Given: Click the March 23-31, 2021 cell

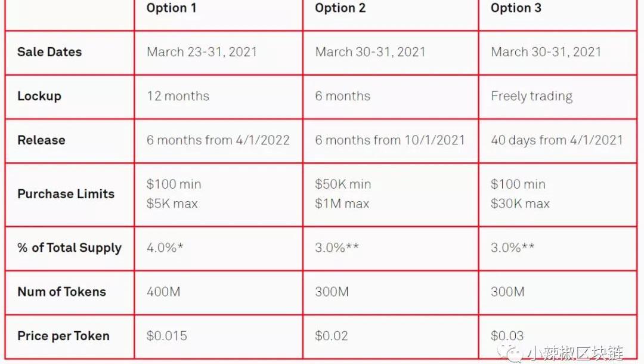Looking at the screenshot, I should coord(202,52).
